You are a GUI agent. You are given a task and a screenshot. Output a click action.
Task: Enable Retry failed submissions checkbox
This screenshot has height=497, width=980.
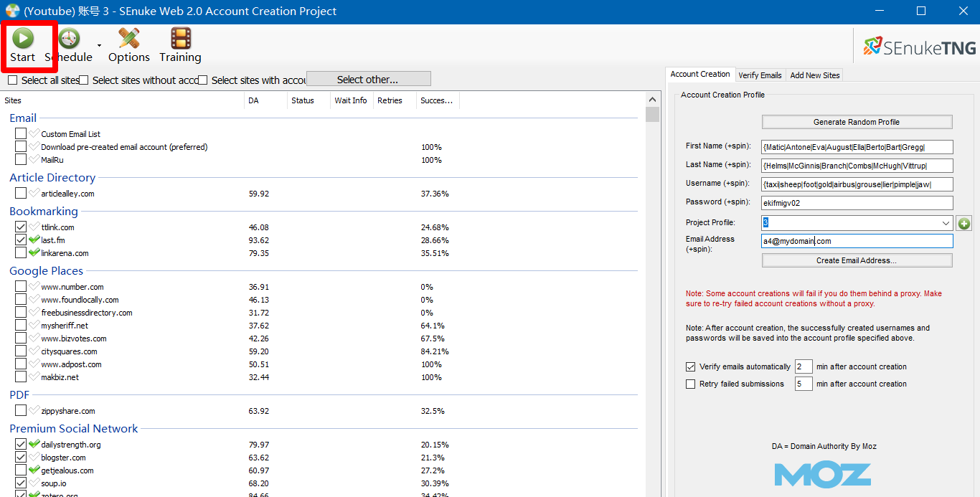(x=691, y=384)
